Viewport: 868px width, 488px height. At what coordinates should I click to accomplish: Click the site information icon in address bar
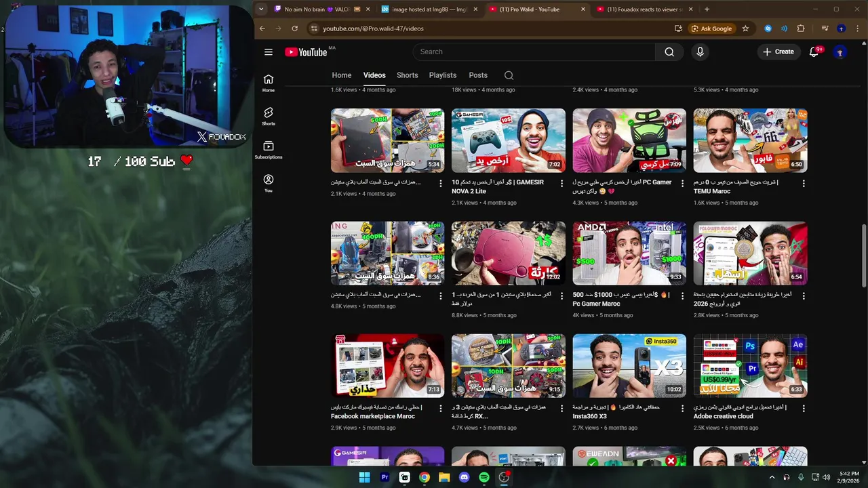pos(313,28)
